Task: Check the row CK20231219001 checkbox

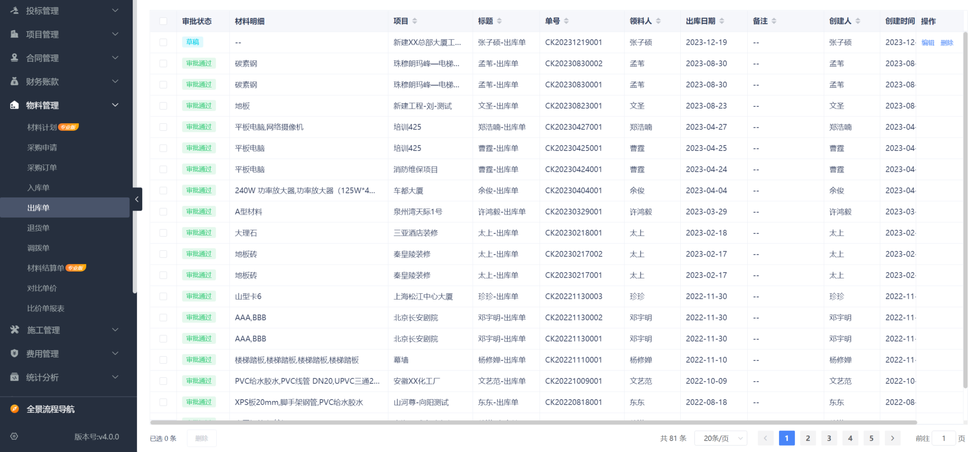Action: pyautogui.click(x=163, y=42)
